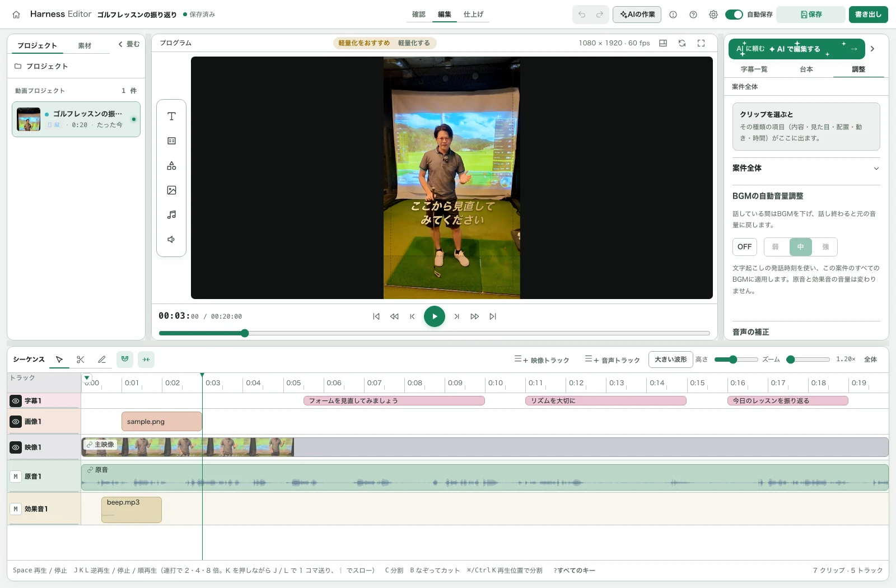
Task: Set BGM auto volume to OFF
Action: (745, 247)
